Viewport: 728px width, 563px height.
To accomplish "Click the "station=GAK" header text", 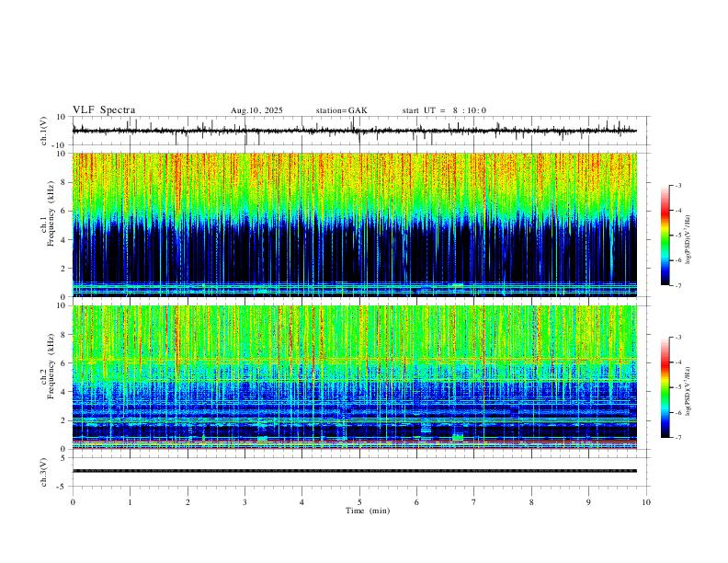I will (341, 110).
